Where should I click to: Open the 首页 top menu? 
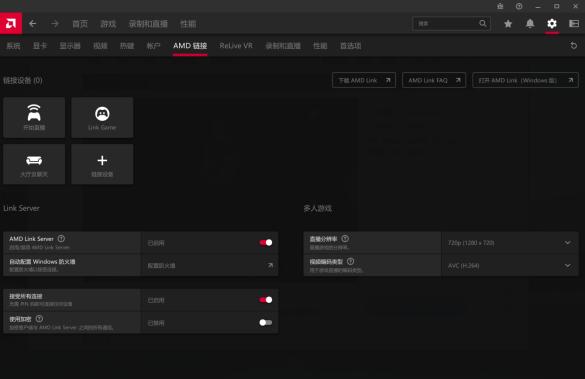click(80, 24)
